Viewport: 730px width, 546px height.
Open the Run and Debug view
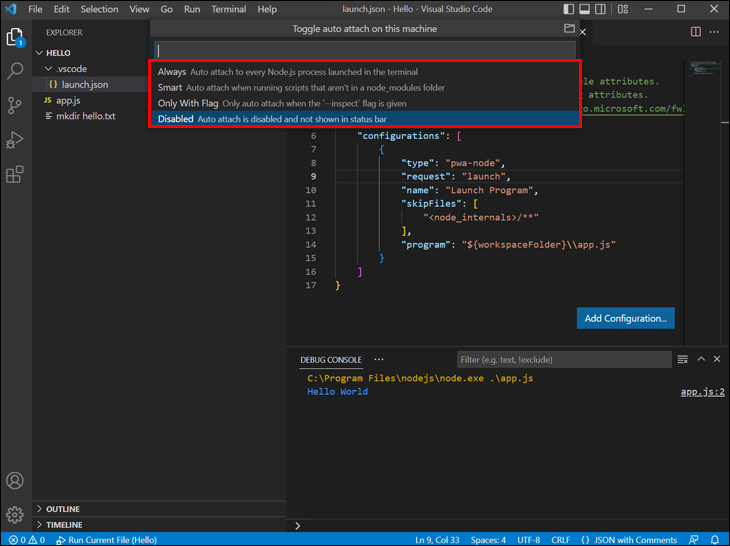(x=15, y=140)
